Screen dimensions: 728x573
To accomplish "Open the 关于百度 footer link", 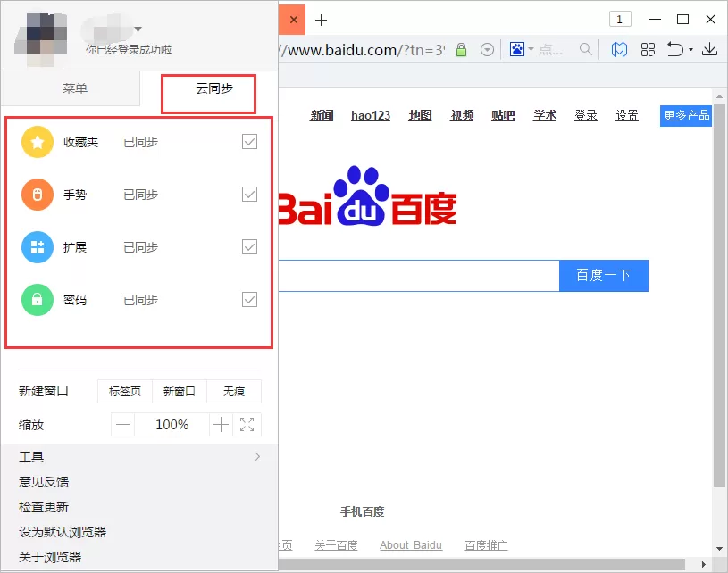I will tap(336, 545).
